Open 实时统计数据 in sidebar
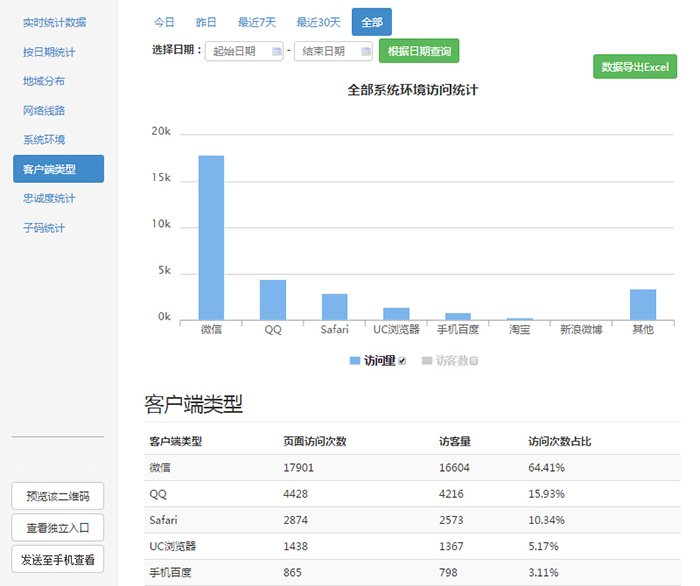 [54, 22]
